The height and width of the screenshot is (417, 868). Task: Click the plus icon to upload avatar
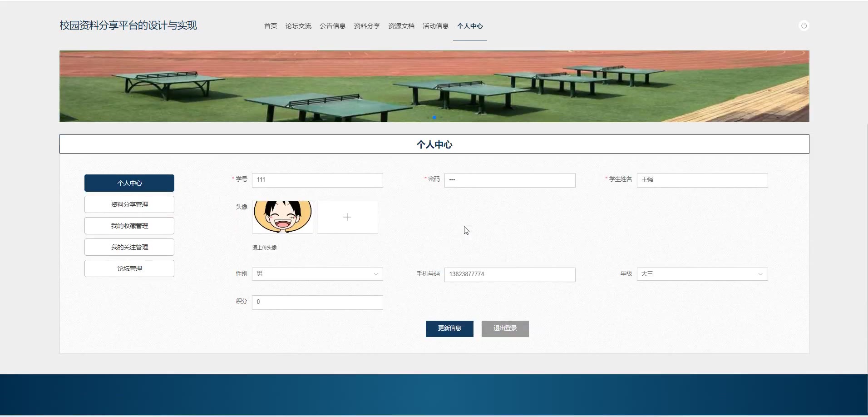pos(347,217)
